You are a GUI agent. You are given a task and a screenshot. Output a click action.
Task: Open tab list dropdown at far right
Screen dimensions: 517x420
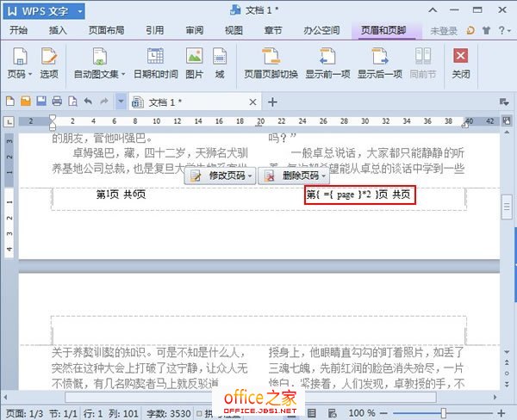coord(504,102)
